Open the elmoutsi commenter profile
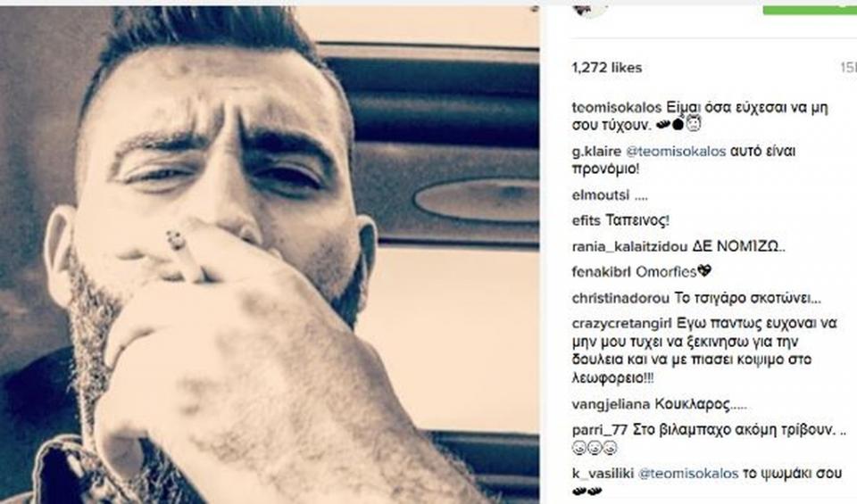 [x=593, y=195]
